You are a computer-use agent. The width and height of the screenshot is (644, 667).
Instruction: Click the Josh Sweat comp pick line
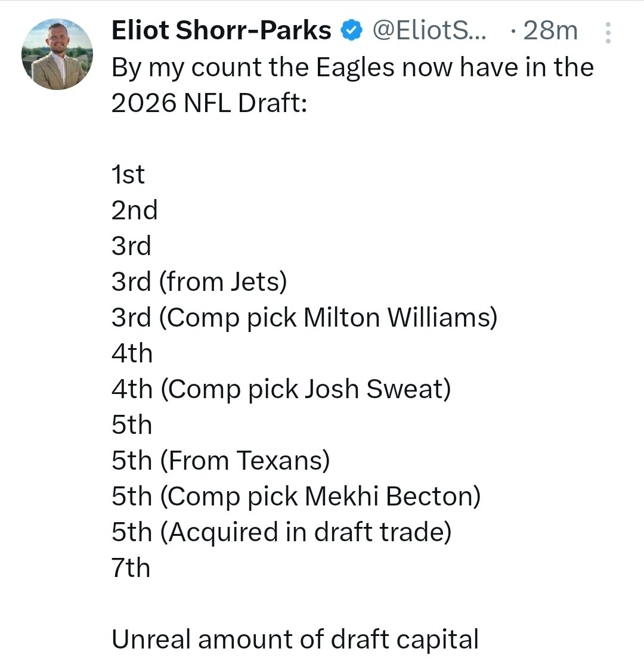click(281, 389)
